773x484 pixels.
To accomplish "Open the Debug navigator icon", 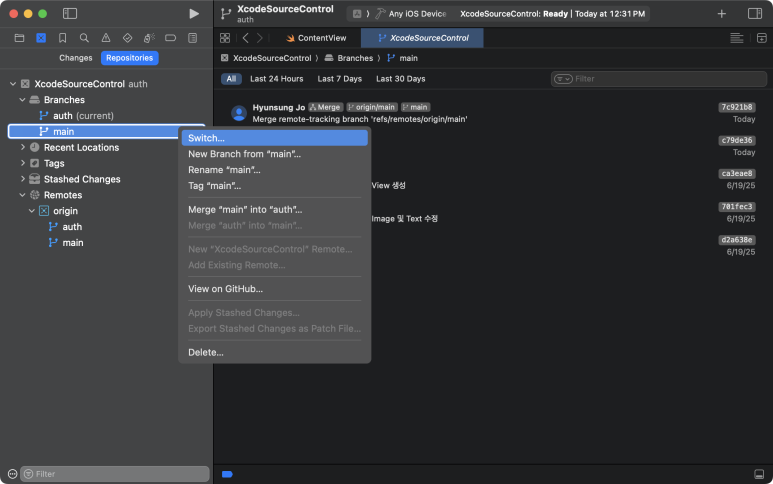I will [x=149, y=38].
